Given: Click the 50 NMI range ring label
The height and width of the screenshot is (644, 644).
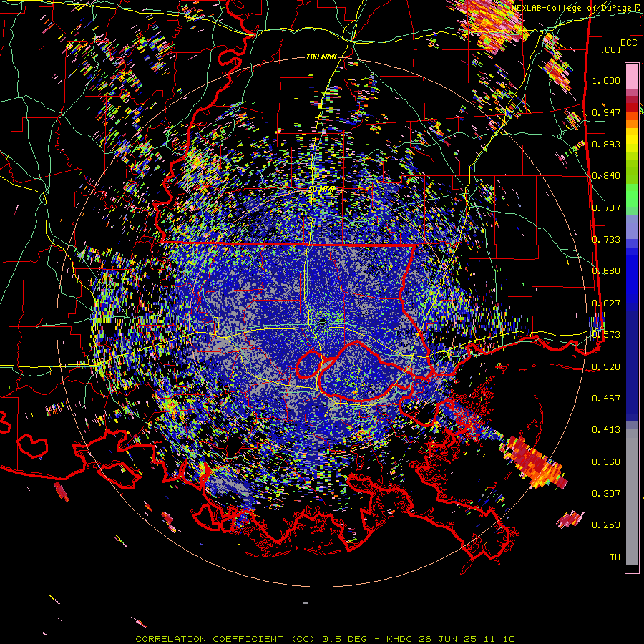Looking at the screenshot, I should point(321,190).
